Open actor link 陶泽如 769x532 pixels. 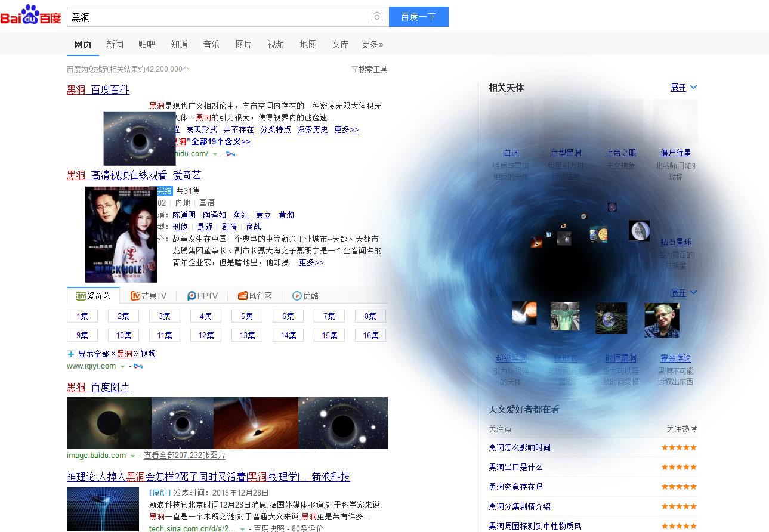214,215
